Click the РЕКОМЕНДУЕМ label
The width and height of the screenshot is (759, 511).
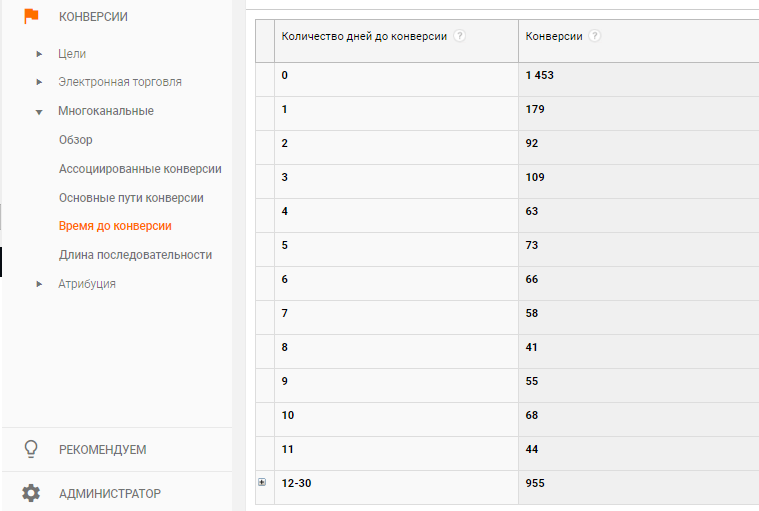pyautogui.click(x=103, y=450)
